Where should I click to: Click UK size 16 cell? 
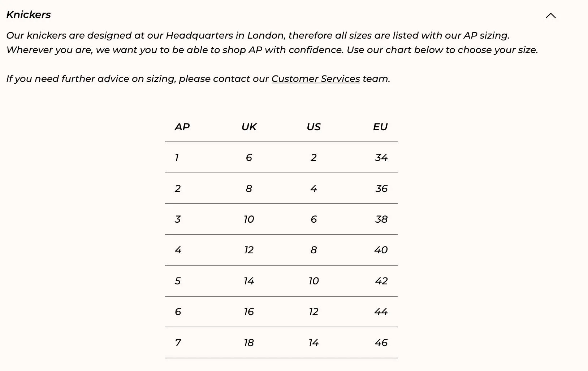[249, 312]
